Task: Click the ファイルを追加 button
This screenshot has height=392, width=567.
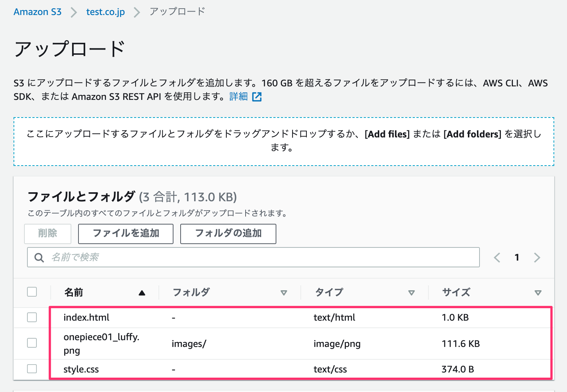Action: coord(125,234)
